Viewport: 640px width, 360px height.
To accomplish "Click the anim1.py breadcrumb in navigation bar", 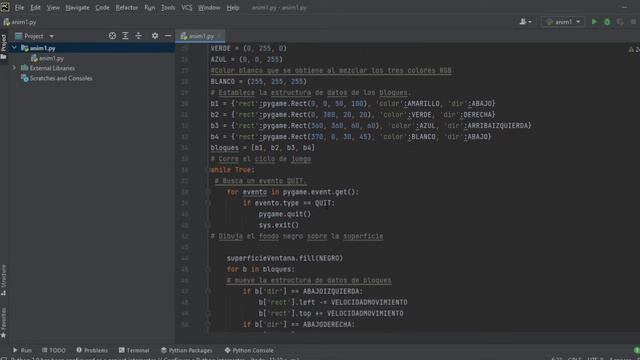I will [20, 22].
